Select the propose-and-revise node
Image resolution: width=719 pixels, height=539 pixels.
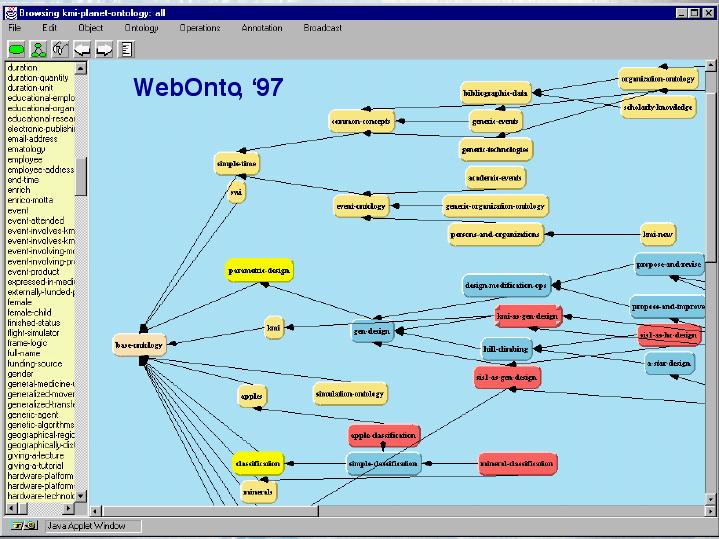[x=669, y=264]
